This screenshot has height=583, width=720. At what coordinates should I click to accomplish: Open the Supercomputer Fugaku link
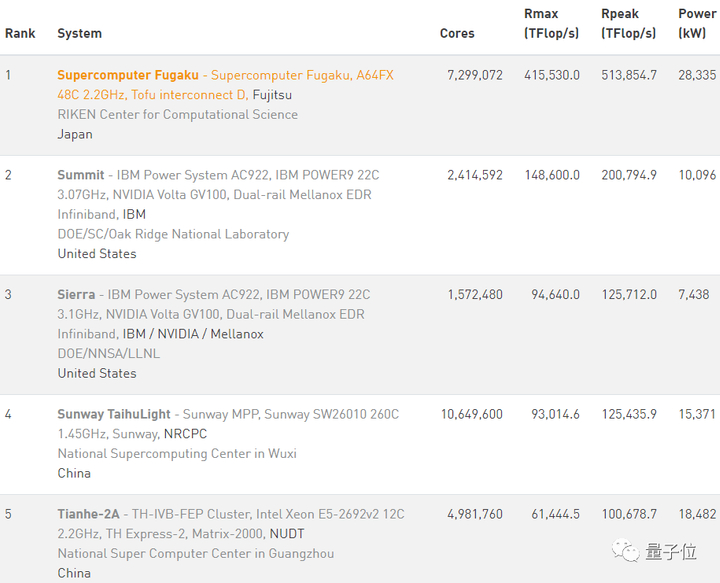[128, 75]
